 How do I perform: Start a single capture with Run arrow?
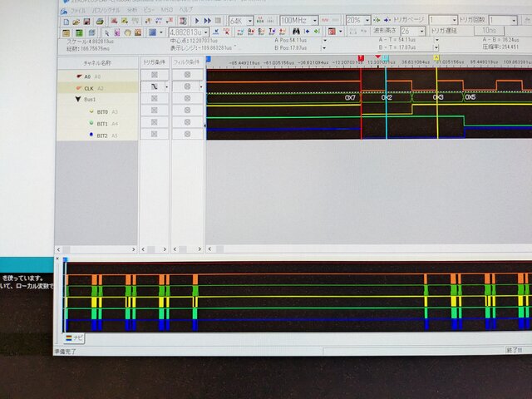point(197,21)
